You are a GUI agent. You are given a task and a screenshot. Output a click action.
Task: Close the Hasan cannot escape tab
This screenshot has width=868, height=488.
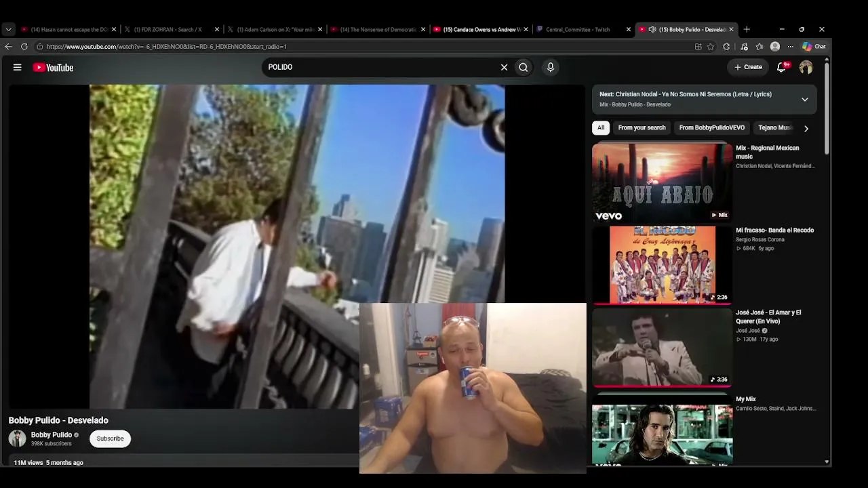coord(114,29)
